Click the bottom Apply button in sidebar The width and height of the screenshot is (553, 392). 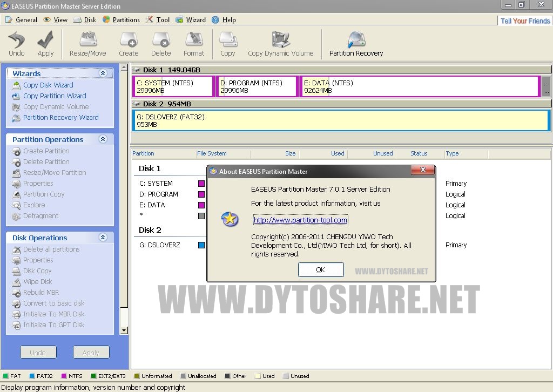(91, 353)
